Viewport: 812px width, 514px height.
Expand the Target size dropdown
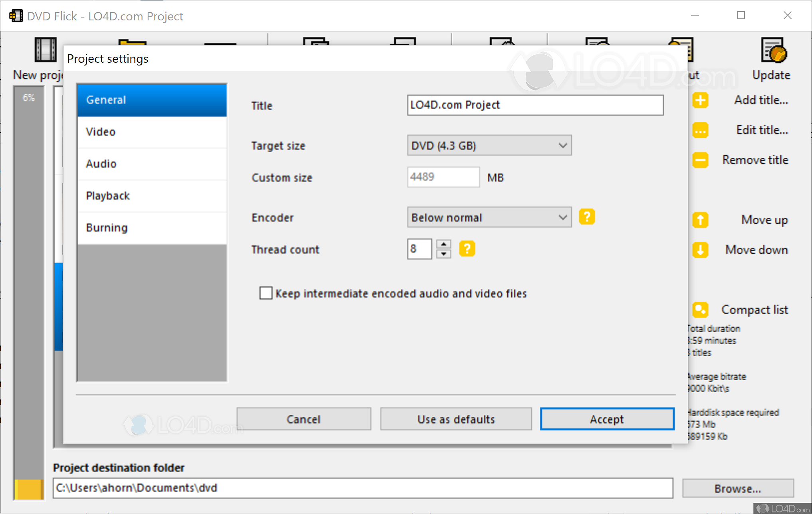tap(489, 145)
